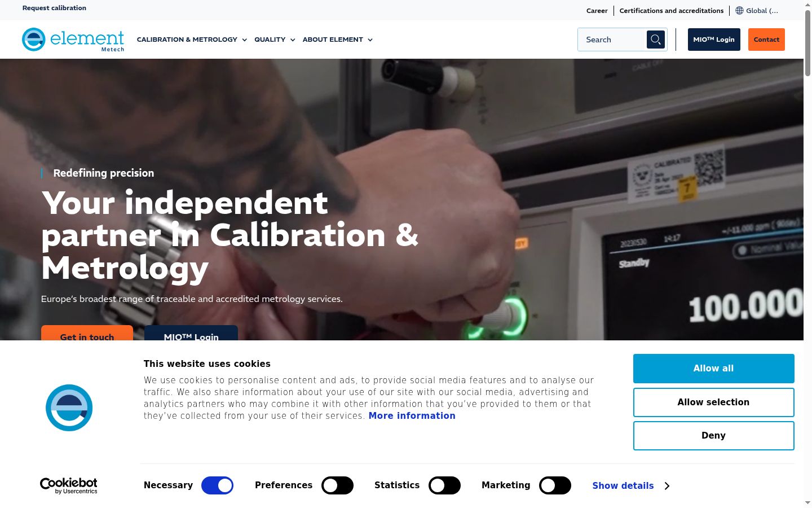Image resolution: width=812 pixels, height=508 pixels.
Task: Open MIO Login in the header
Action: coord(714,40)
